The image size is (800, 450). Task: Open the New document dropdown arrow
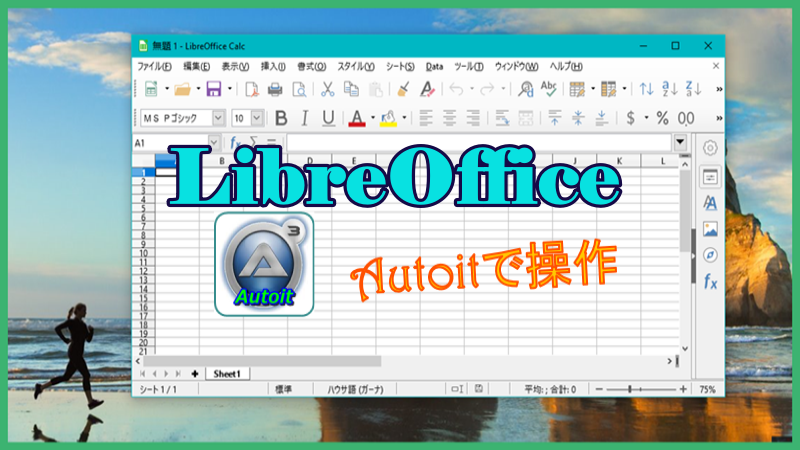167,89
